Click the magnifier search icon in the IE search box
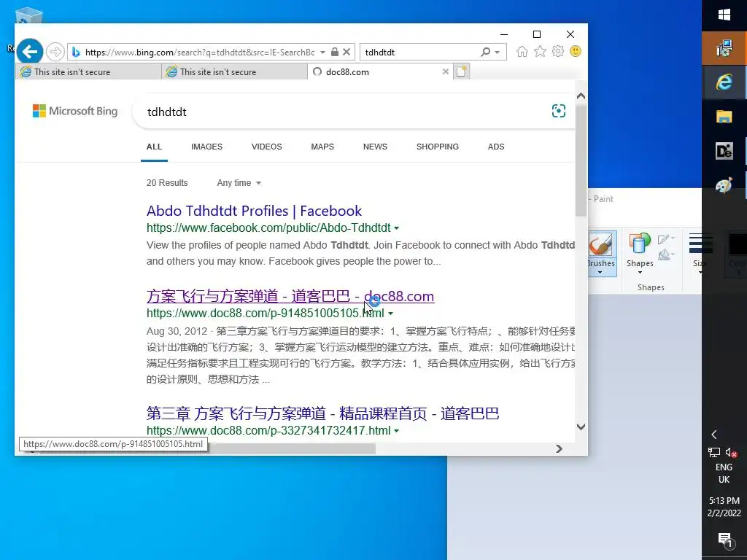This screenshot has width=747, height=560. pyautogui.click(x=485, y=52)
